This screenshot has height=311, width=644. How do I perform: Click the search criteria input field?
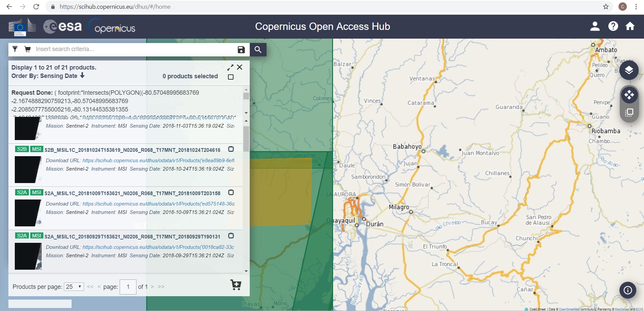point(134,49)
